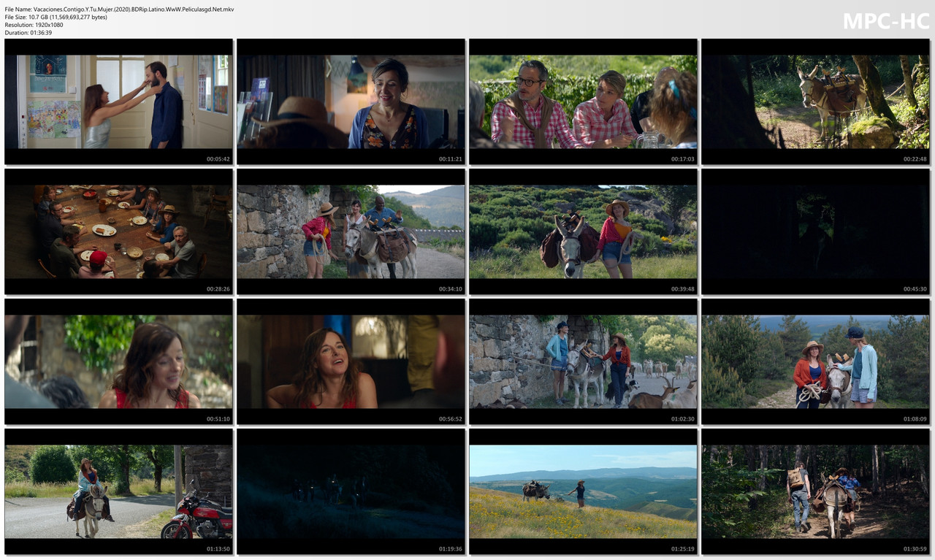Open the thumbnail at 01:13:50
Viewport: 935px width, 560px height.
click(118, 491)
